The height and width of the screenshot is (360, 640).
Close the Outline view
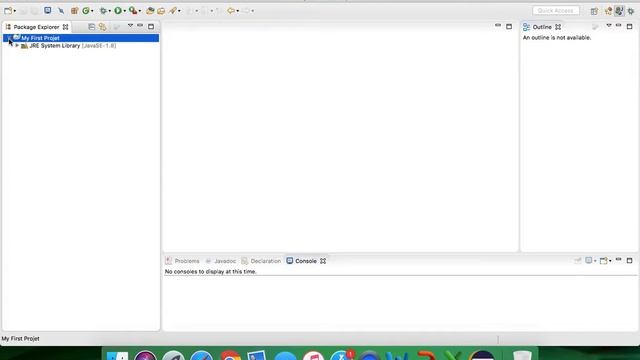(558, 27)
